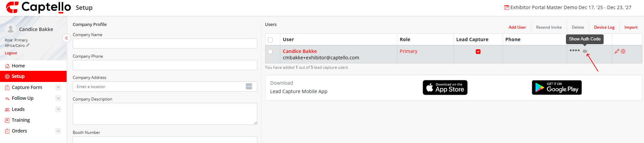644x143 pixels.
Task: Open the Device Log link
Action: click(604, 27)
